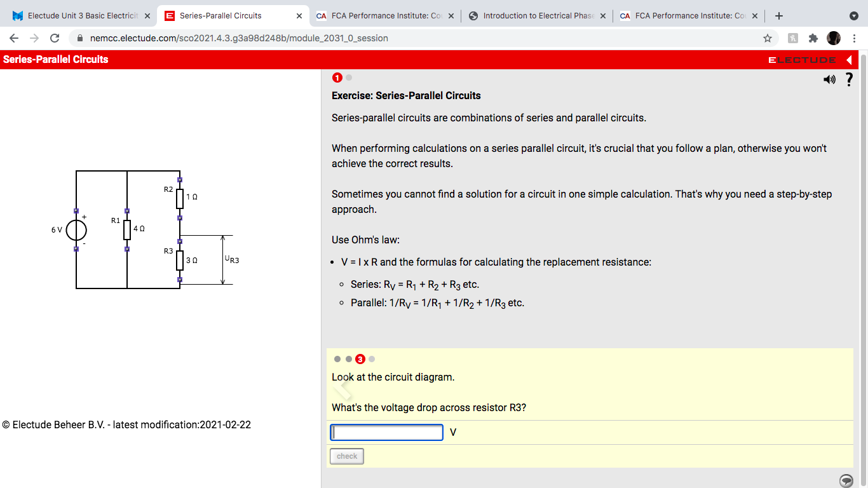Open the Chrome three-dot menu
Image resolution: width=868 pixels, height=488 pixels.
tap(854, 38)
